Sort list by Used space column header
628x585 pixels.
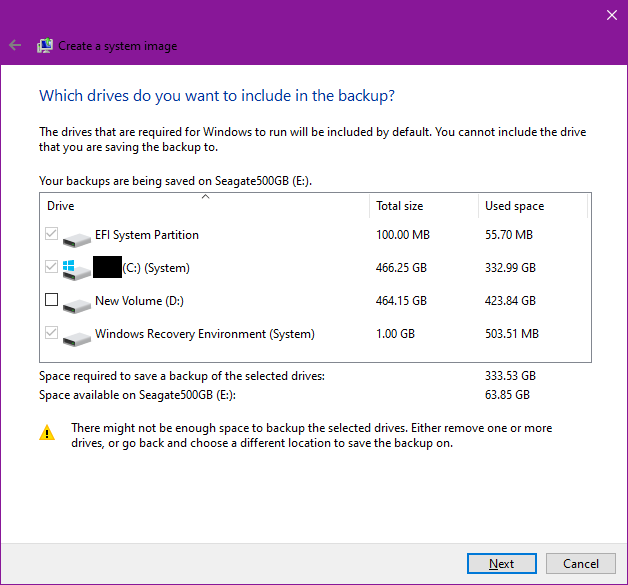tap(530, 206)
